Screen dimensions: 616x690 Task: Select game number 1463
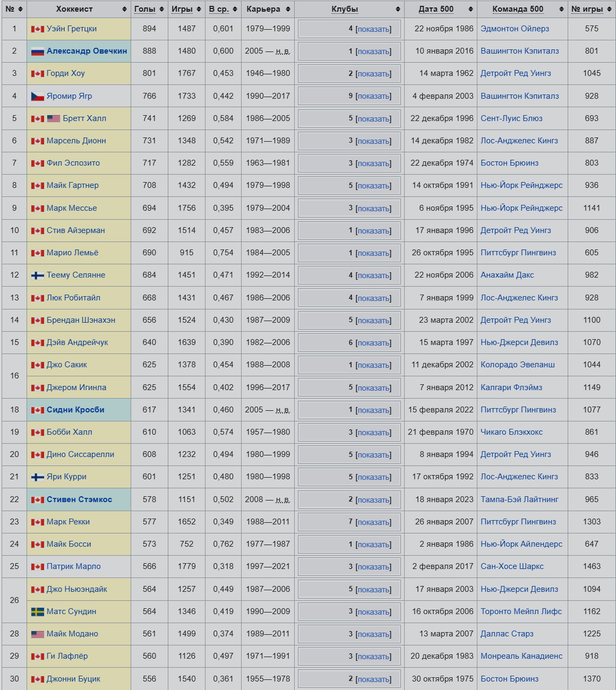pyautogui.click(x=592, y=566)
